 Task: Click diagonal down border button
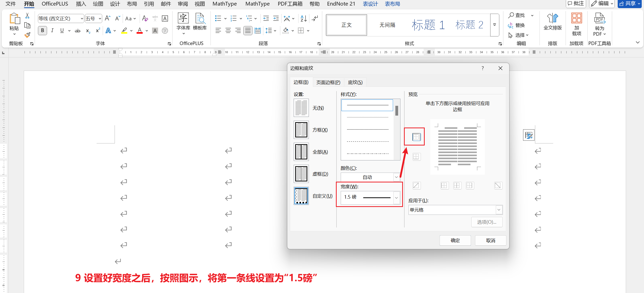498,185
